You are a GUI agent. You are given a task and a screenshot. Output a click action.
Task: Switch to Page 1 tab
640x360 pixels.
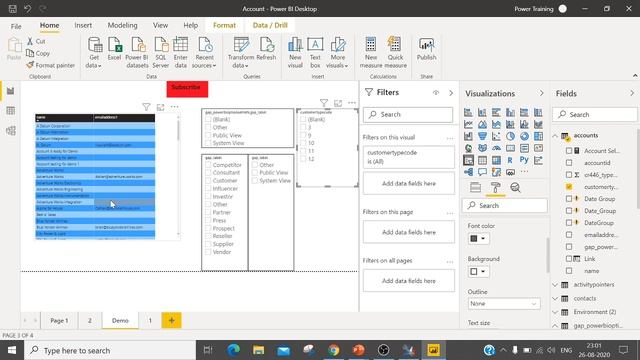(x=59, y=321)
